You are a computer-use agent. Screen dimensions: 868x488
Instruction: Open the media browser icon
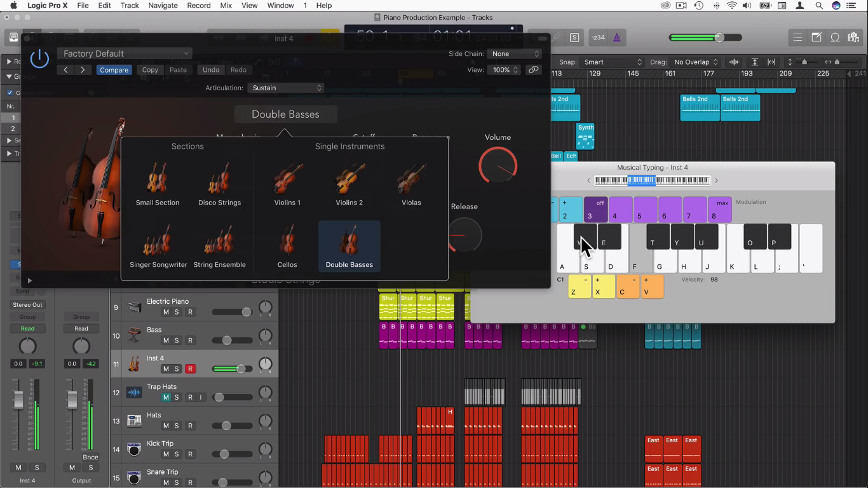pos(854,37)
